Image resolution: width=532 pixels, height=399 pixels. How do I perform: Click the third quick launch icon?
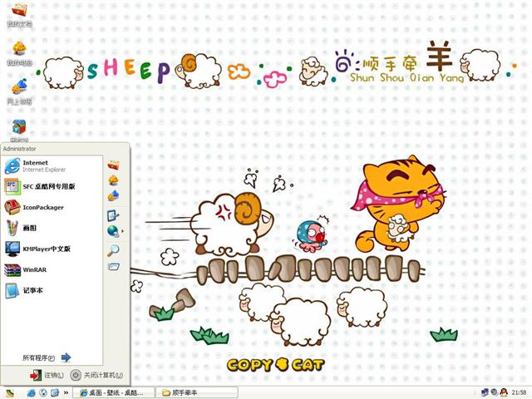point(55,393)
